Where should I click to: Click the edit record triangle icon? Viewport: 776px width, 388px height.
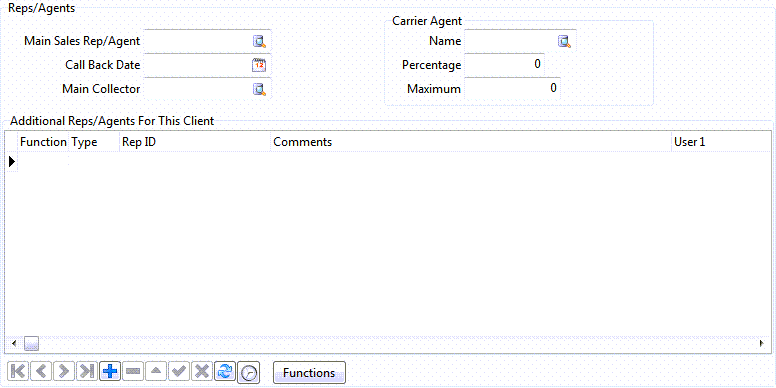coord(155,371)
